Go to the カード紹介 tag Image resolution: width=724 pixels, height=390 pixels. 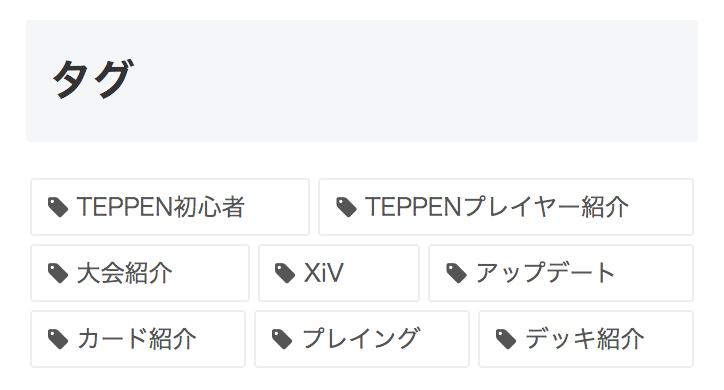coord(138,339)
